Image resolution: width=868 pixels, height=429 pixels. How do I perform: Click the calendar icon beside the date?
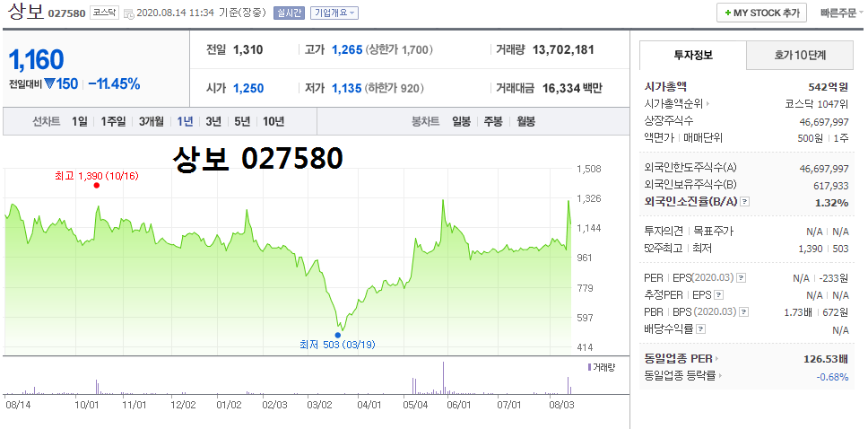pos(128,13)
